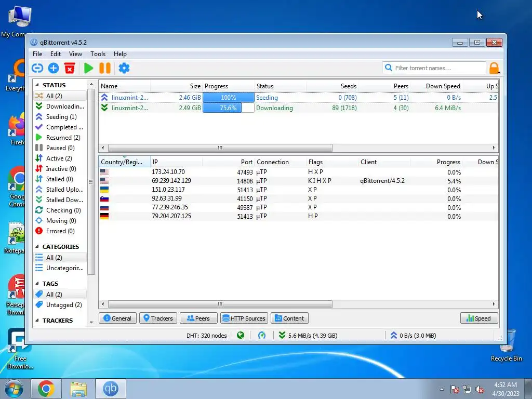The image size is (532, 399).
Task: Sort torrents by Down Speed column
Action: [436, 86]
